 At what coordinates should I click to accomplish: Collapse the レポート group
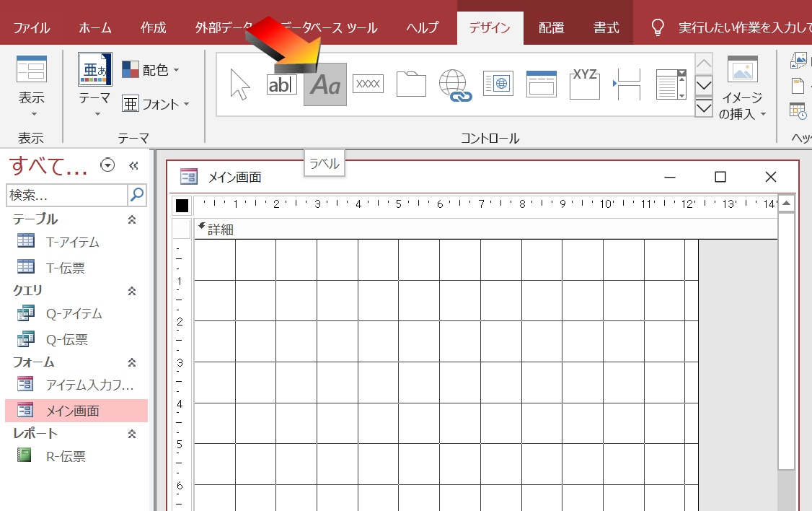(x=132, y=434)
